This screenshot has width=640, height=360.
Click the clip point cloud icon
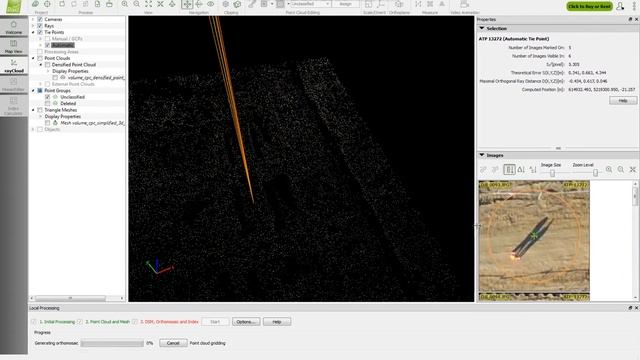pyautogui.click(x=226, y=4)
